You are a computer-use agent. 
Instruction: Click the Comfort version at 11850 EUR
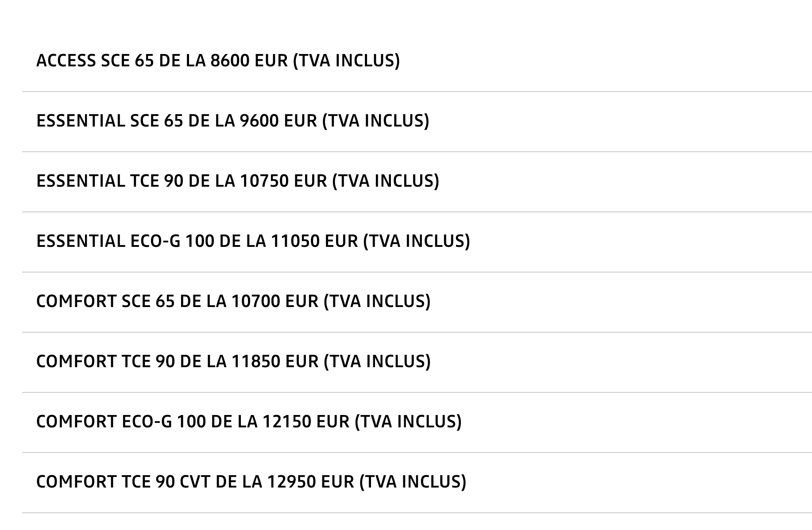233,361
